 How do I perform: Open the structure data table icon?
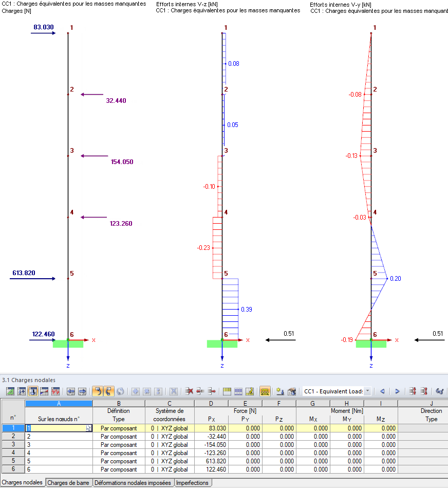[x=10, y=391]
